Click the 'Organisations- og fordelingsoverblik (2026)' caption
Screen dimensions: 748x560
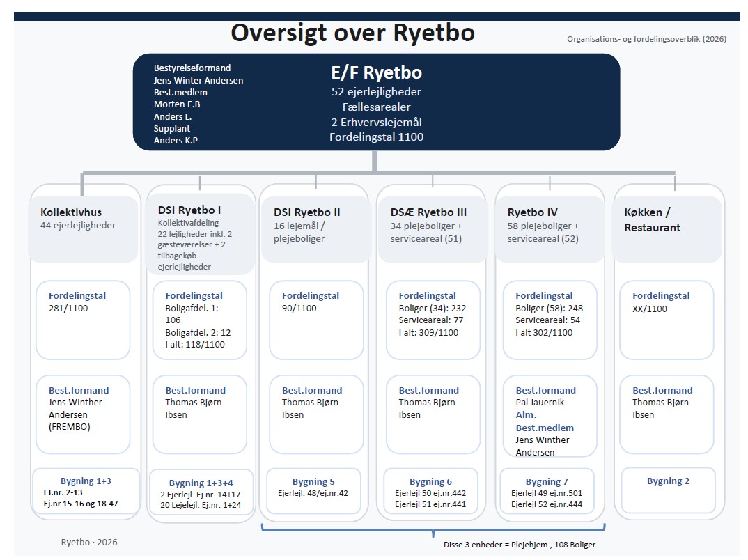(646, 39)
